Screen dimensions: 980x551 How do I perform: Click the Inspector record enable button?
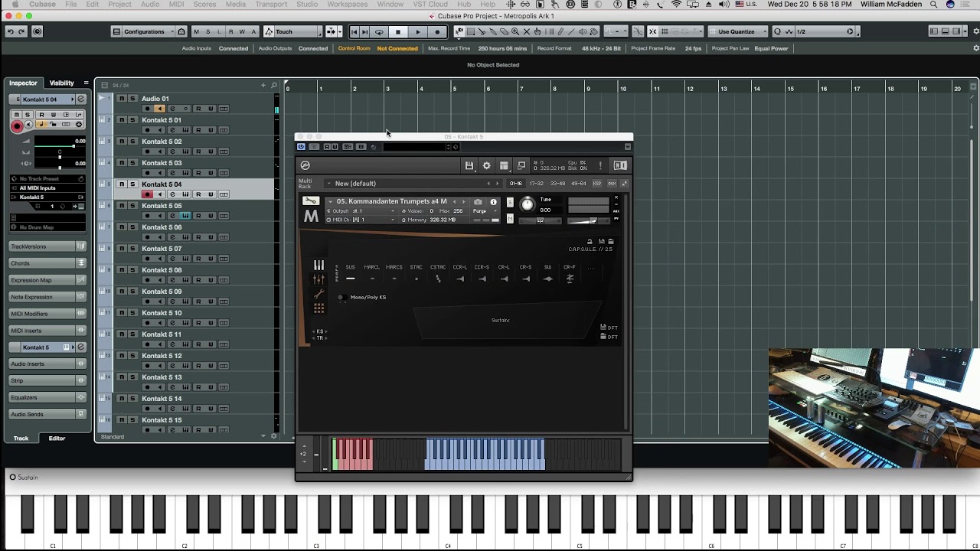pyautogui.click(x=17, y=126)
